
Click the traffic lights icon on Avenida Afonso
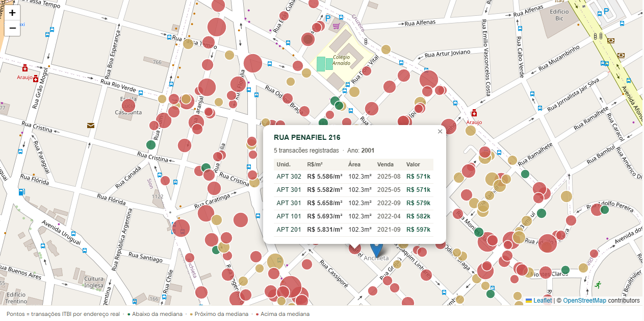point(598,36)
